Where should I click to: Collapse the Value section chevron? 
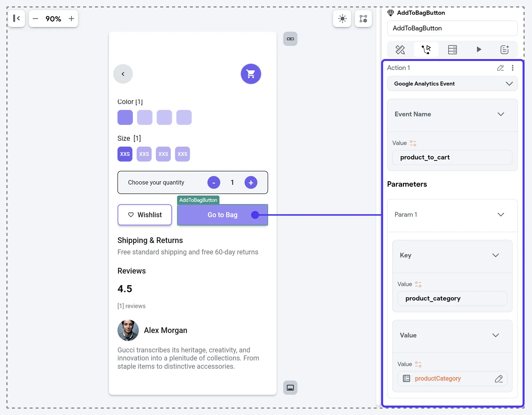(x=496, y=335)
